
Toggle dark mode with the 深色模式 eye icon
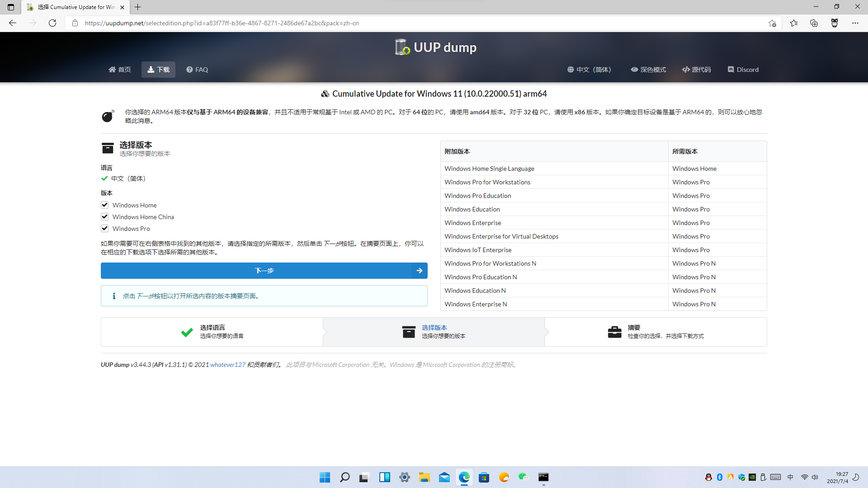pos(648,70)
